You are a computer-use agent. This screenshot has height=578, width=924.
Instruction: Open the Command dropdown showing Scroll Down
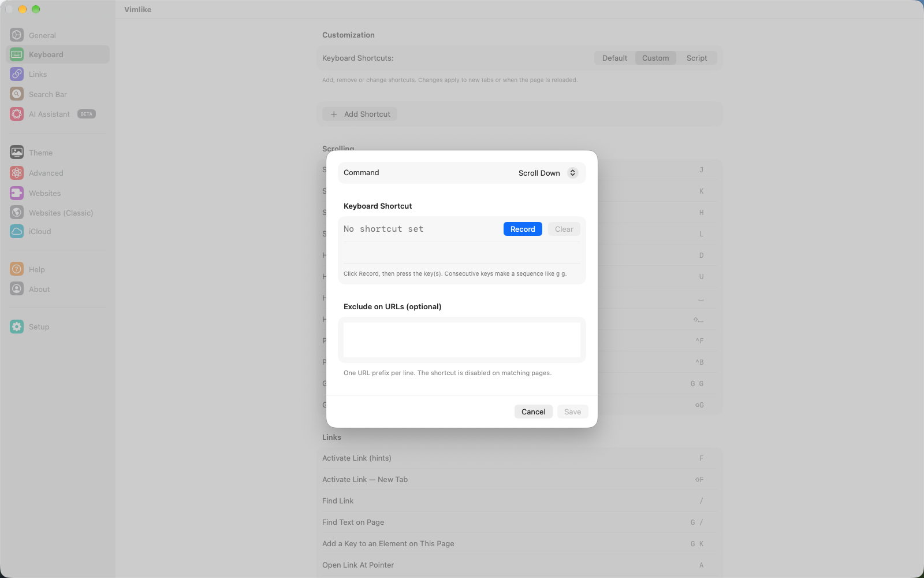pyautogui.click(x=548, y=173)
